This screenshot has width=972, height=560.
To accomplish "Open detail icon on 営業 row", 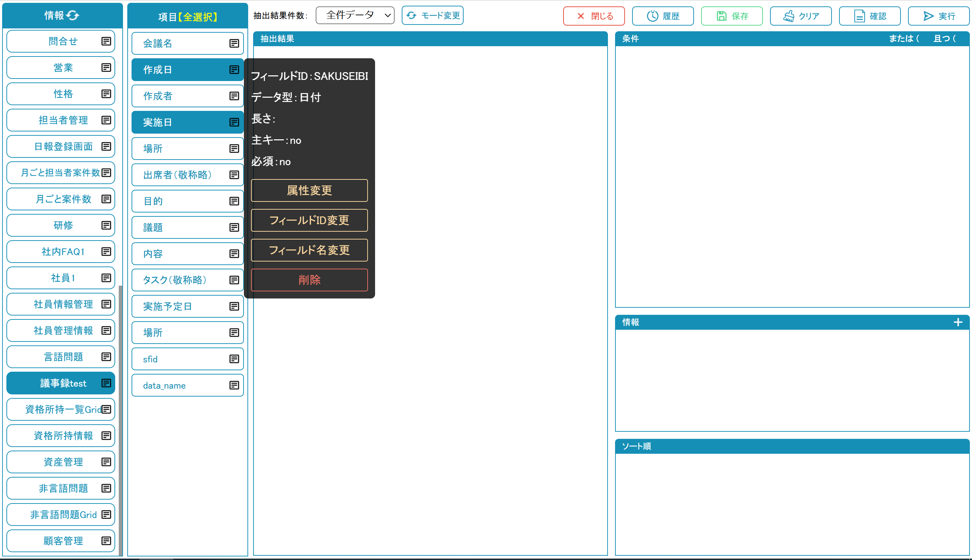I will pyautogui.click(x=106, y=68).
